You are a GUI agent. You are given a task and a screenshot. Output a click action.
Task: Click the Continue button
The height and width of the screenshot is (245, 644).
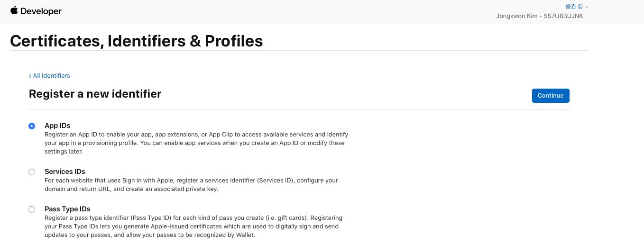[x=551, y=96]
